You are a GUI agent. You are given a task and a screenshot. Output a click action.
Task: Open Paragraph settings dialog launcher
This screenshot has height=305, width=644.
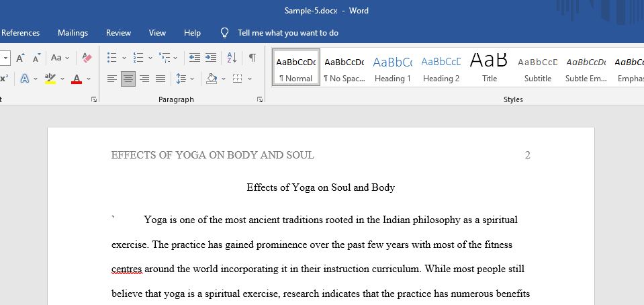pyautogui.click(x=260, y=99)
